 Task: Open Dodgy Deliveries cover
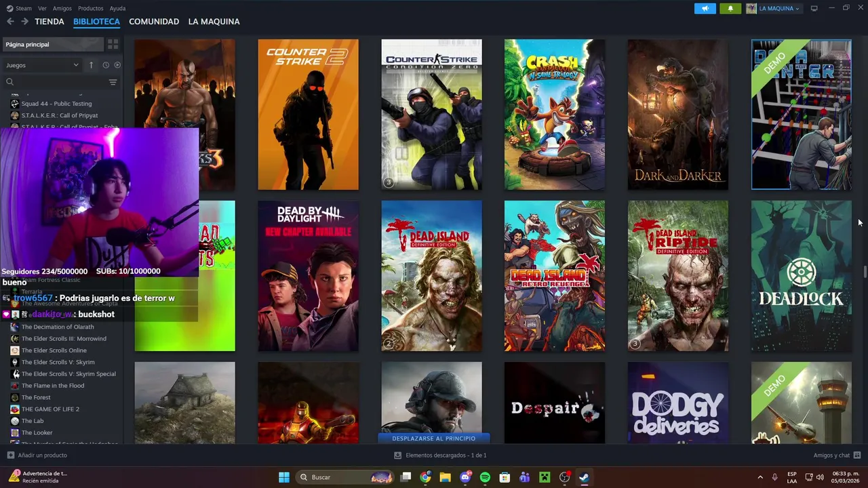(678, 403)
